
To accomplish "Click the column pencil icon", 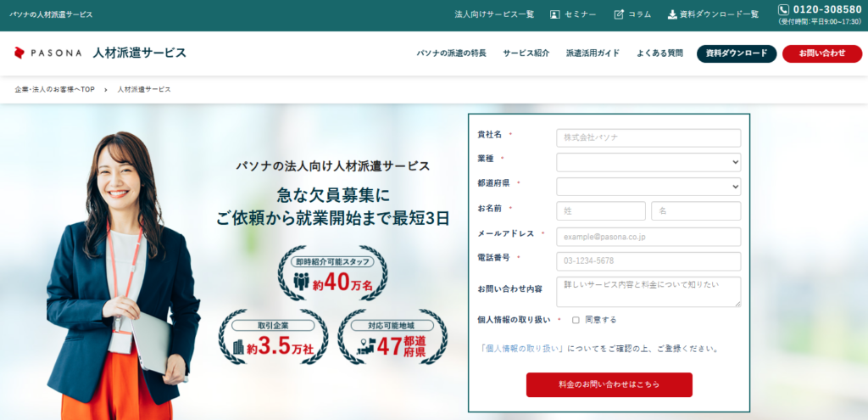I will [x=619, y=14].
